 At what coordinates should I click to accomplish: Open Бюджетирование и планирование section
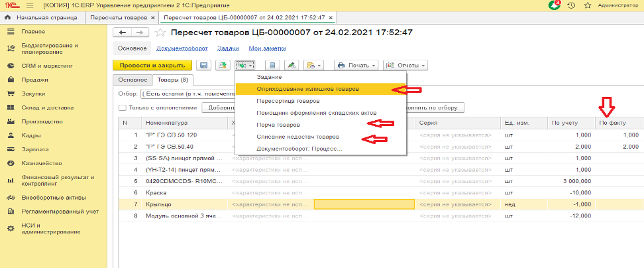[49, 48]
